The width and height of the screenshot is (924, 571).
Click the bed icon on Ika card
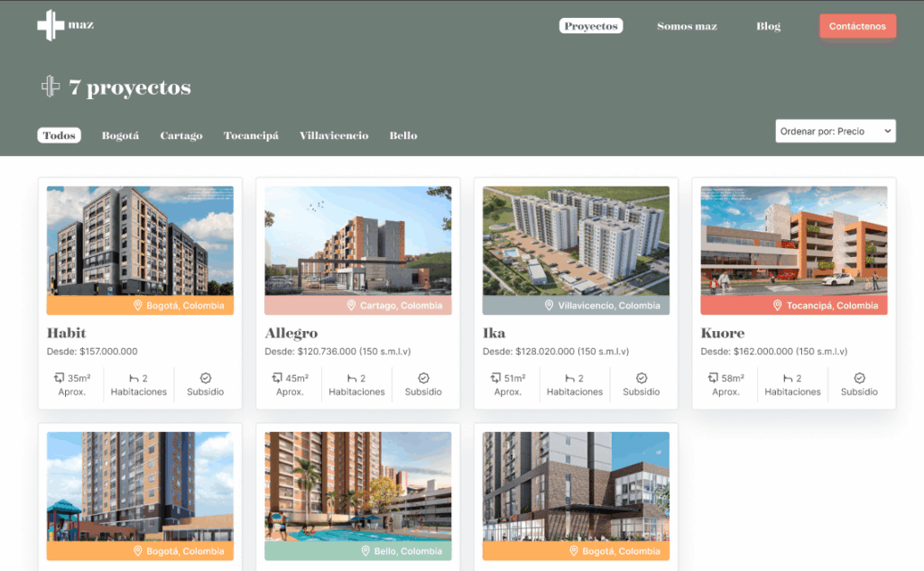(x=568, y=378)
